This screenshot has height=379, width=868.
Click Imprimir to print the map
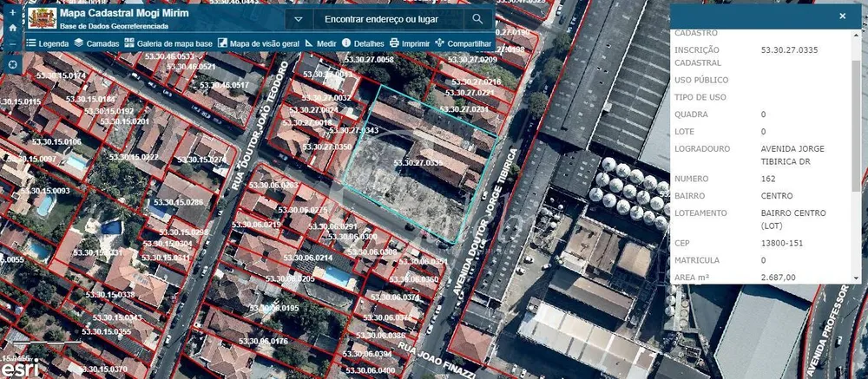[x=410, y=43]
